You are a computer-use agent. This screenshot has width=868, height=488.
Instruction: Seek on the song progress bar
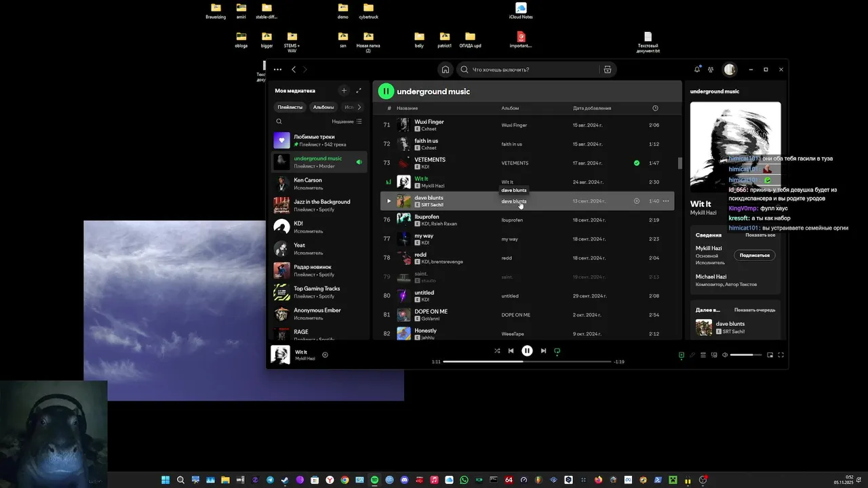pyautogui.click(x=527, y=361)
